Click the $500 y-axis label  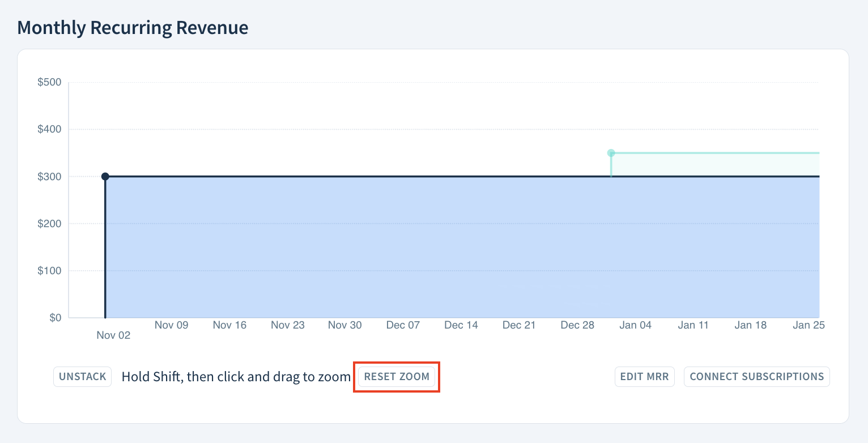click(x=50, y=82)
